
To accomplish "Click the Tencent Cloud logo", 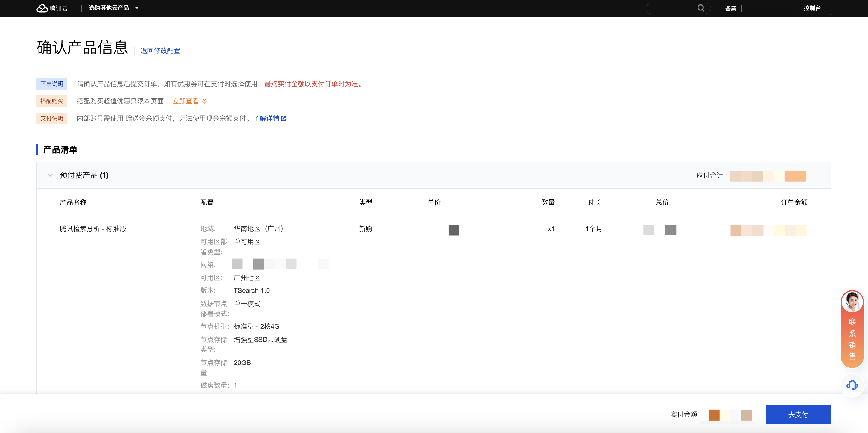I will [x=52, y=8].
